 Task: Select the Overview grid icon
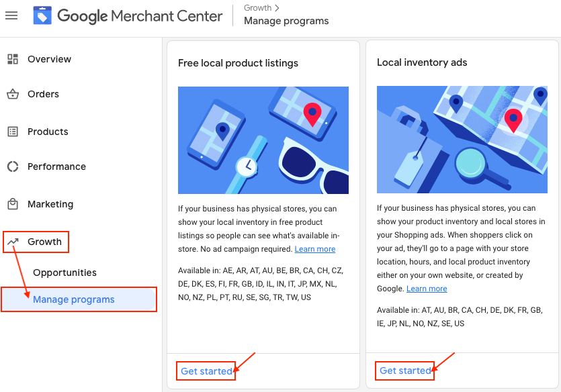(x=11, y=59)
